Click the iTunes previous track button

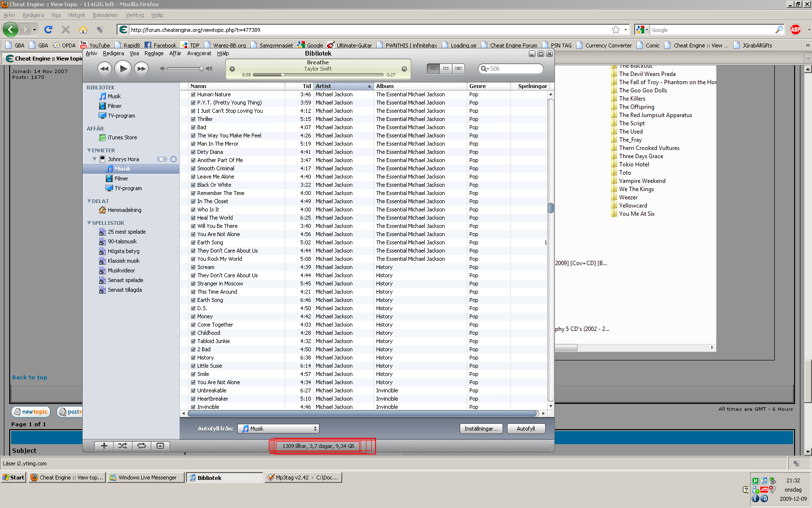pyautogui.click(x=104, y=69)
